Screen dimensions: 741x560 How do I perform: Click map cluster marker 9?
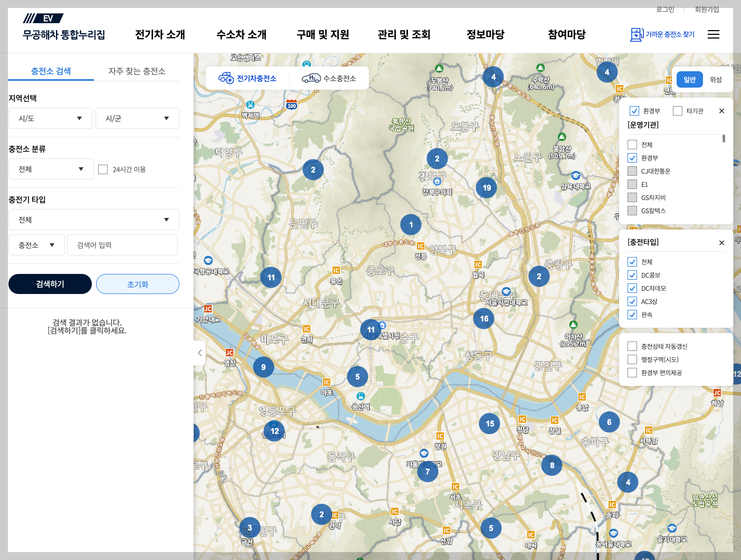point(263,367)
